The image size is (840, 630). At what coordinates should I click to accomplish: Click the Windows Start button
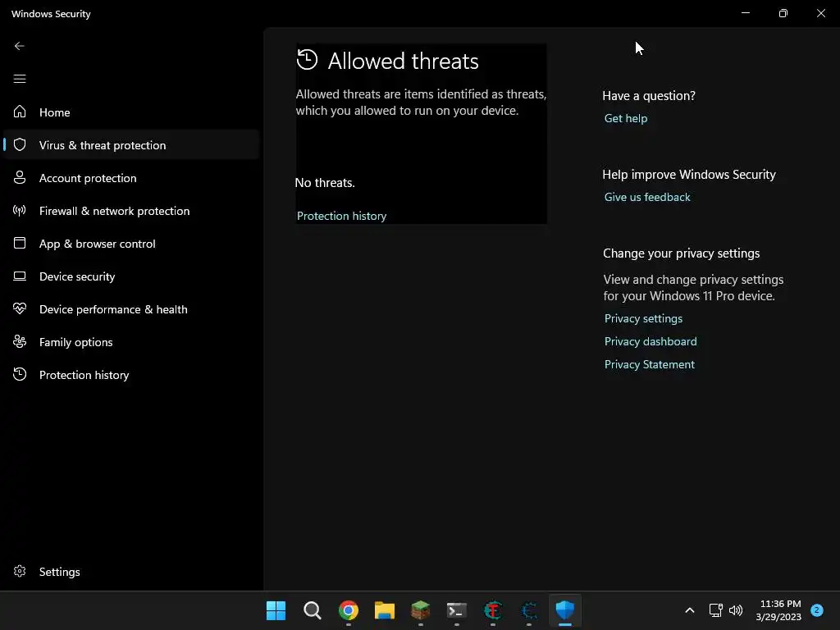[x=276, y=610]
